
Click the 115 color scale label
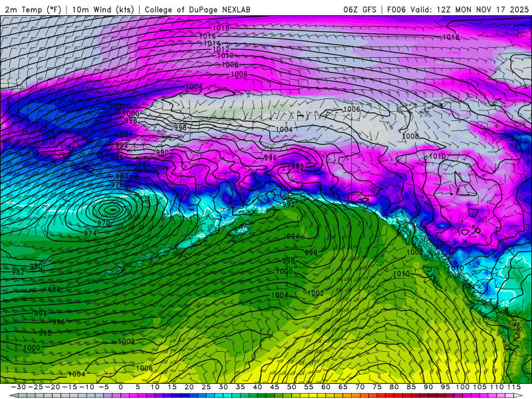513,387
